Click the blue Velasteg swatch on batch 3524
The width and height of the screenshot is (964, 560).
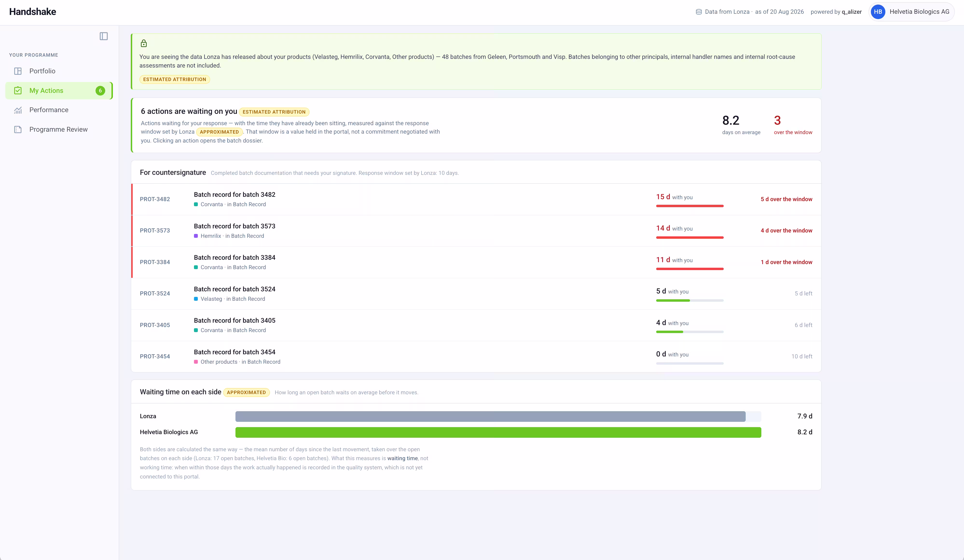(196, 299)
